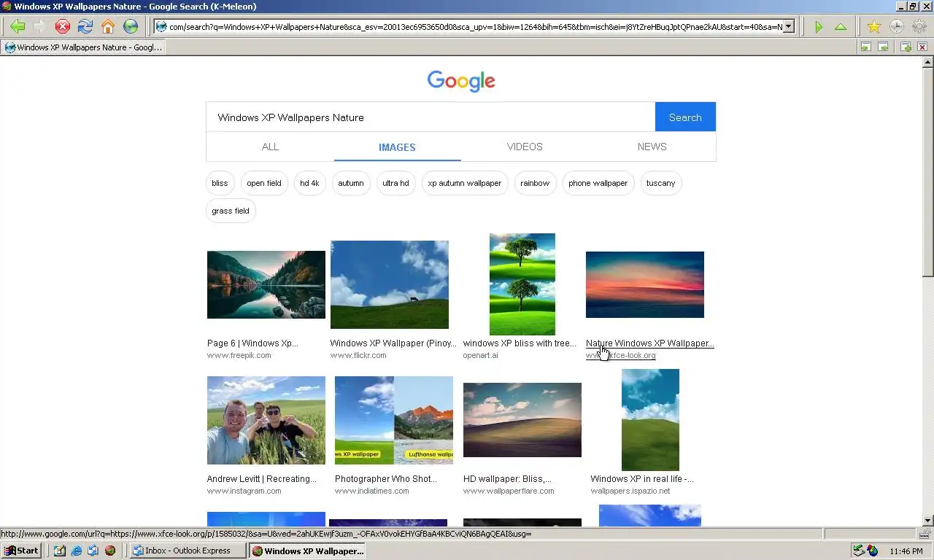Image resolution: width=934 pixels, height=560 pixels.
Task: Open the Windows Start button
Action: (21, 551)
